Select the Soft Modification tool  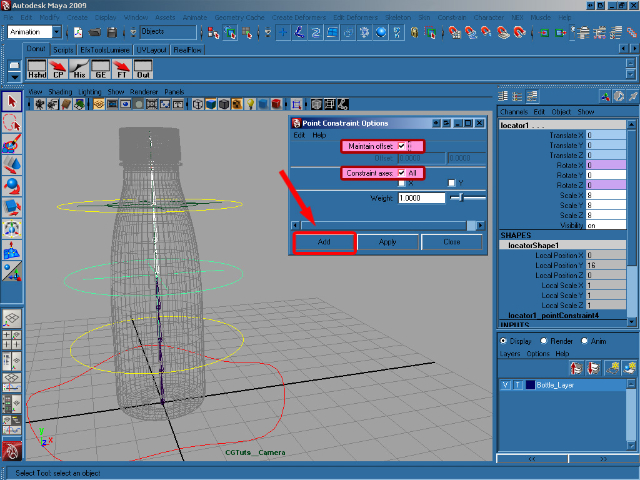(x=12, y=250)
